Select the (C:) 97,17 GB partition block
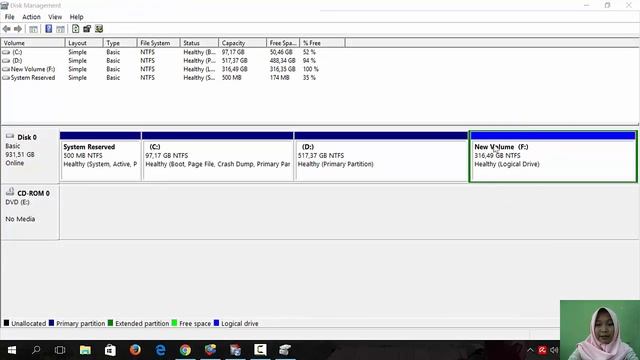Viewport: 640px width, 360px height. pyautogui.click(x=218, y=156)
